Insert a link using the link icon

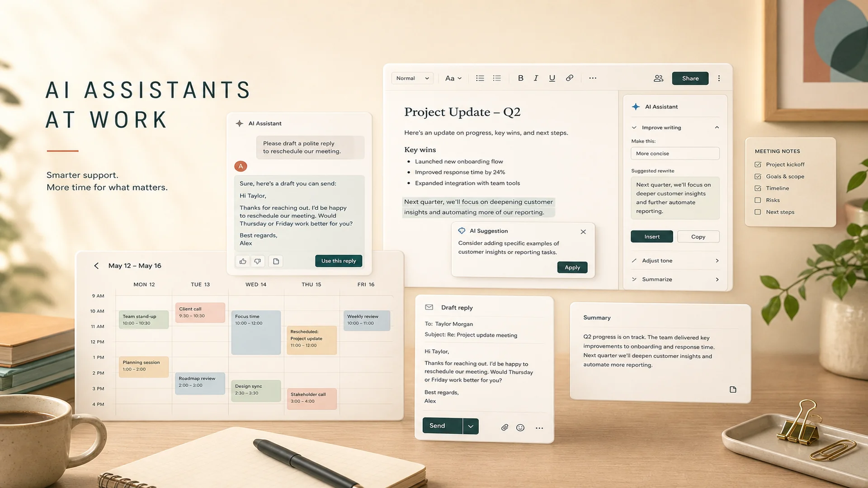click(570, 78)
